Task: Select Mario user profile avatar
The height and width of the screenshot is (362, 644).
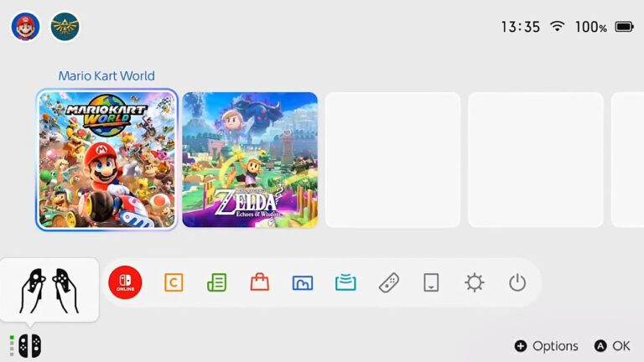Action: tap(25, 27)
